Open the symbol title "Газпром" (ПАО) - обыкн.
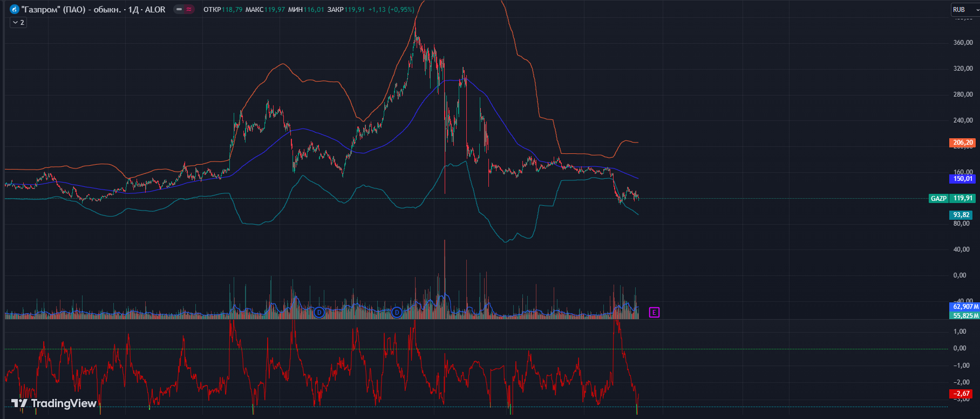 [71, 10]
